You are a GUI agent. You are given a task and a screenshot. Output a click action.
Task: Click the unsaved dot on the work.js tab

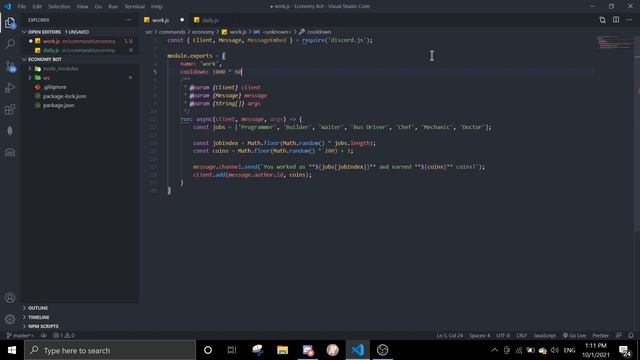click(x=182, y=20)
